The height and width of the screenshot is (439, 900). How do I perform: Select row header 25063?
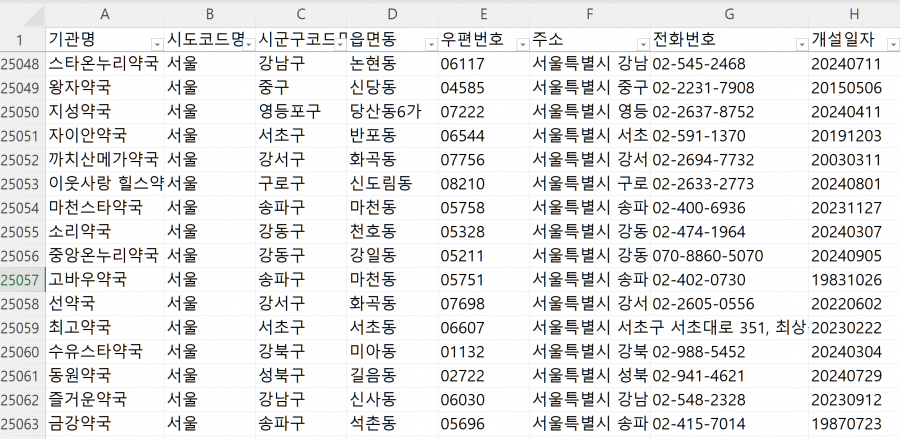pyautogui.click(x=22, y=424)
